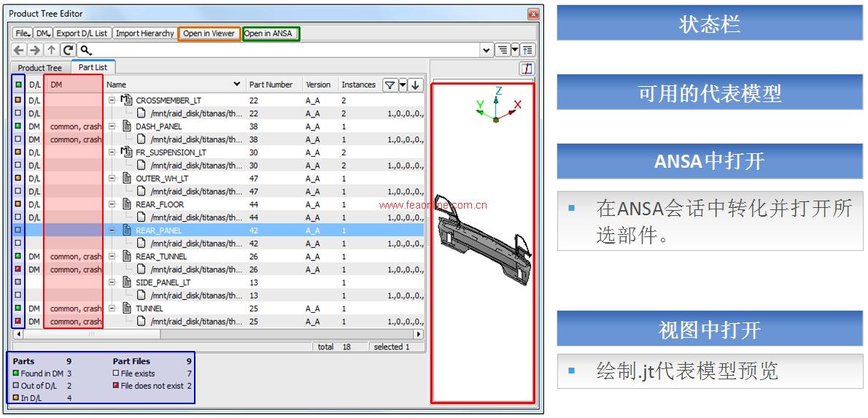Collapse the REAR_TUNNEL tree node
The height and width of the screenshot is (418, 868).
[x=112, y=257]
